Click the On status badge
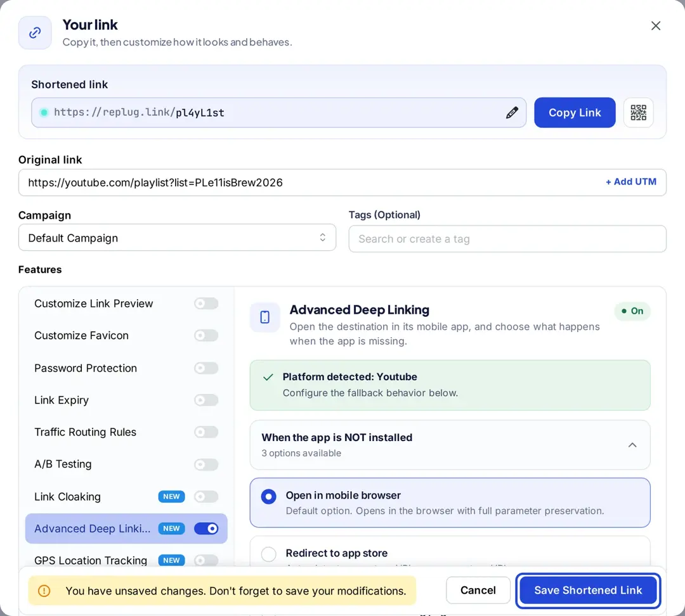This screenshot has height=616, width=685. tap(632, 311)
